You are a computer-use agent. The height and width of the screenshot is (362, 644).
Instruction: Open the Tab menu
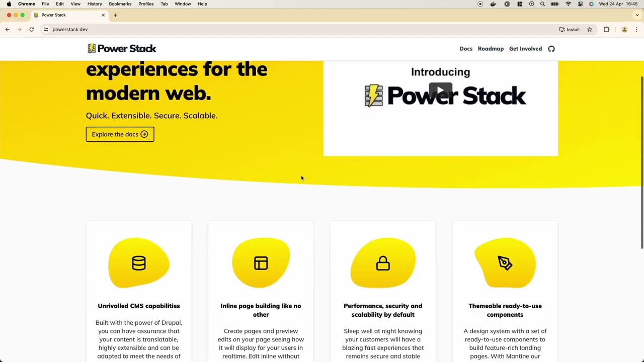pyautogui.click(x=164, y=4)
